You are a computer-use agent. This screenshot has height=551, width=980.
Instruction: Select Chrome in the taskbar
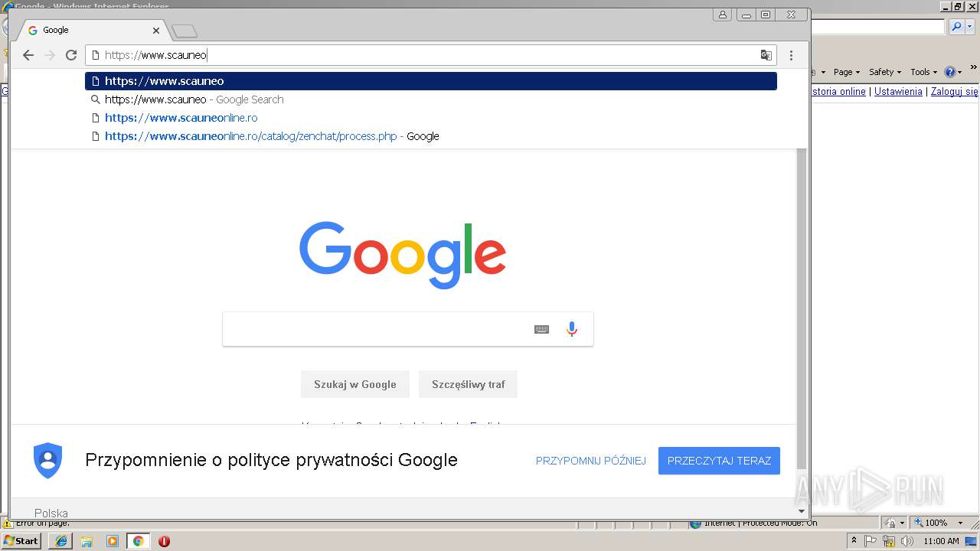138,541
